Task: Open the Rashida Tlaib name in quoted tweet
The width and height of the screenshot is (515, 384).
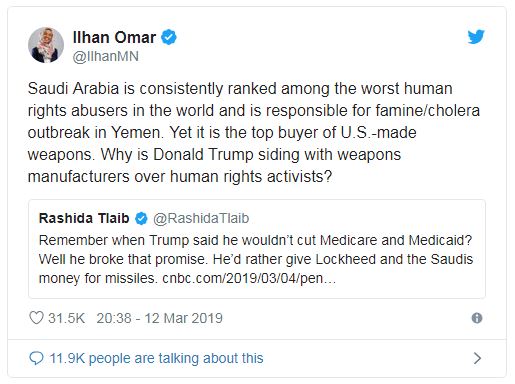Action: click(84, 218)
